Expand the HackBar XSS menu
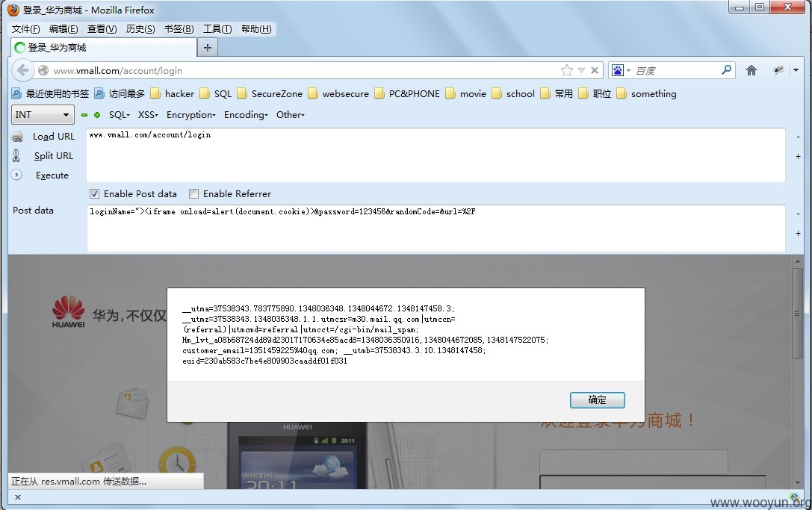 148,115
